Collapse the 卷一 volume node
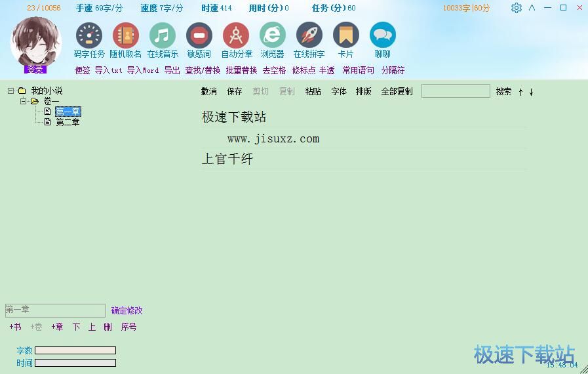Viewport: 588px width, 374px height. 23,101
